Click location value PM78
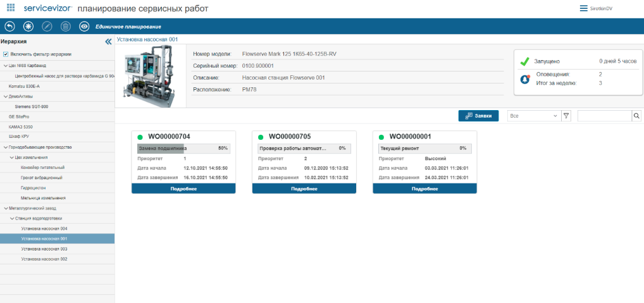The width and height of the screenshot is (644, 303). tap(249, 89)
